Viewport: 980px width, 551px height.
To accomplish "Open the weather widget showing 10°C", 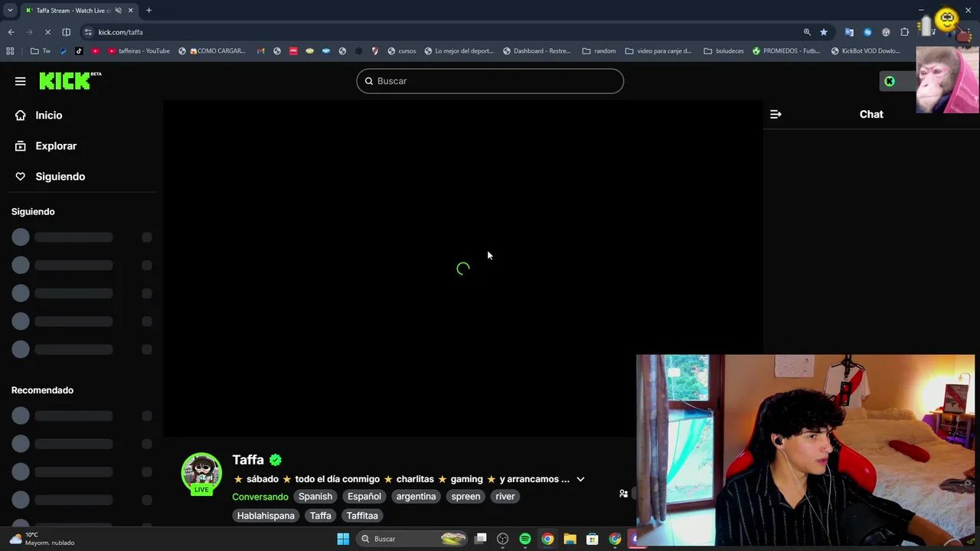I will (x=42, y=539).
